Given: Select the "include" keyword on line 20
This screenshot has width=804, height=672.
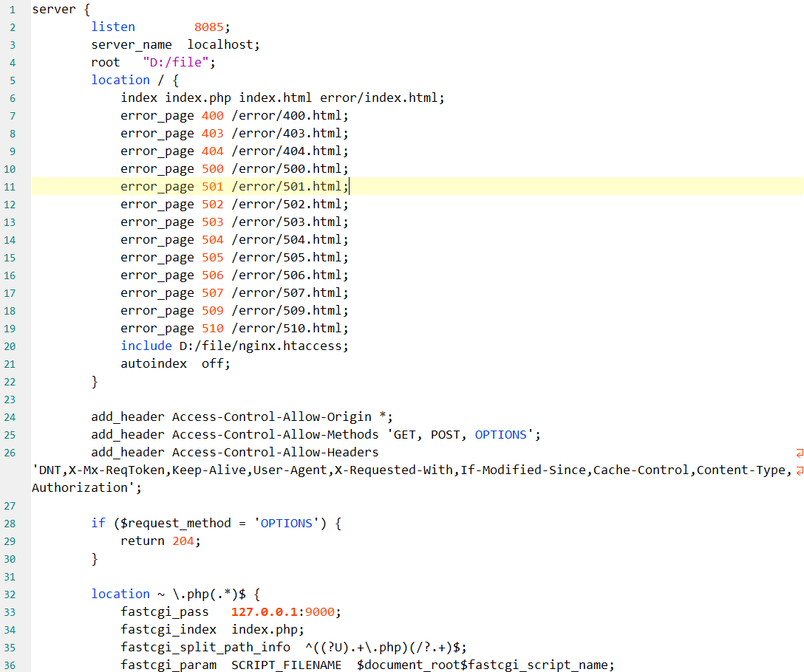Looking at the screenshot, I should click(x=146, y=346).
